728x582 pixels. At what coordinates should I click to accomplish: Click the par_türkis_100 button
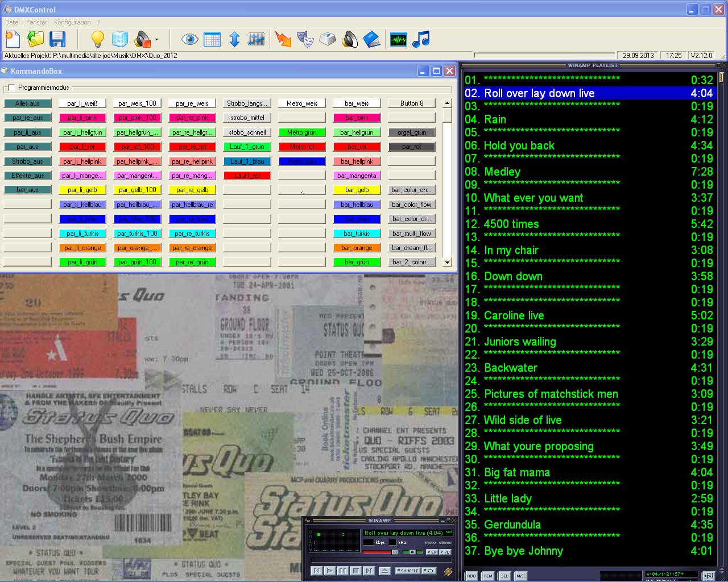137,234
